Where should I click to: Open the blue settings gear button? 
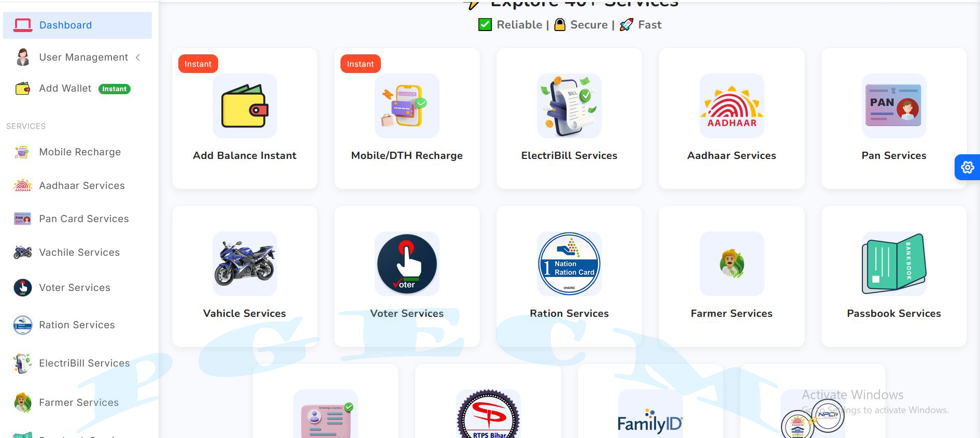click(967, 167)
